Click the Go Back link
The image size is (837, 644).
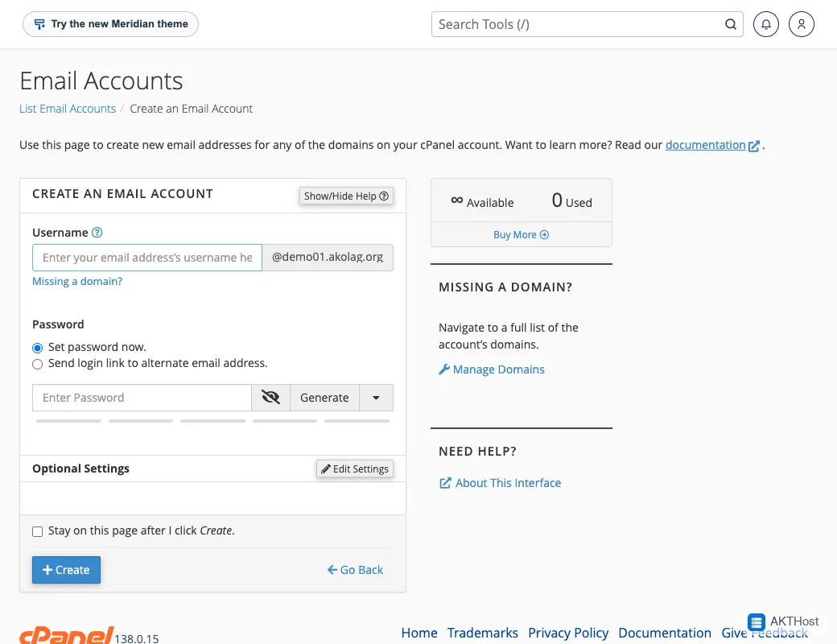[x=355, y=570]
